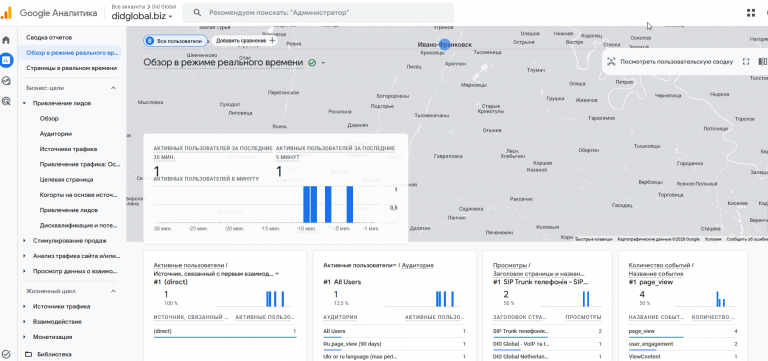Expand the Стимулирование продаж section

tap(24, 241)
